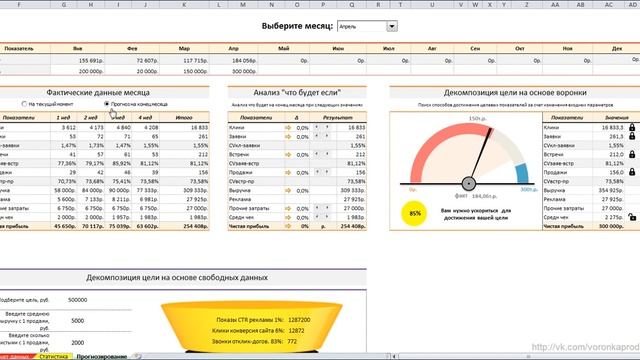Screen dimensions: 640x360
Task: Click cell value 117 715р.
Action: [195, 60]
